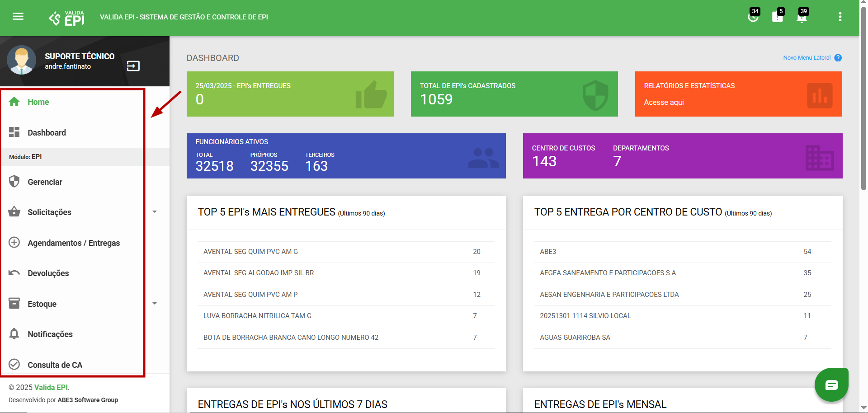This screenshot has width=868, height=413.
Task: Click the Terceiros 163 value
Action: (316, 166)
